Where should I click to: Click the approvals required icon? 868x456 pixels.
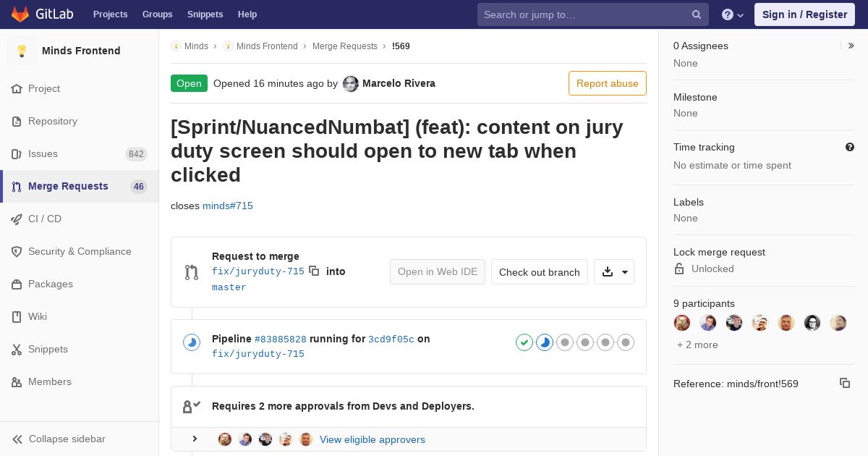191,406
